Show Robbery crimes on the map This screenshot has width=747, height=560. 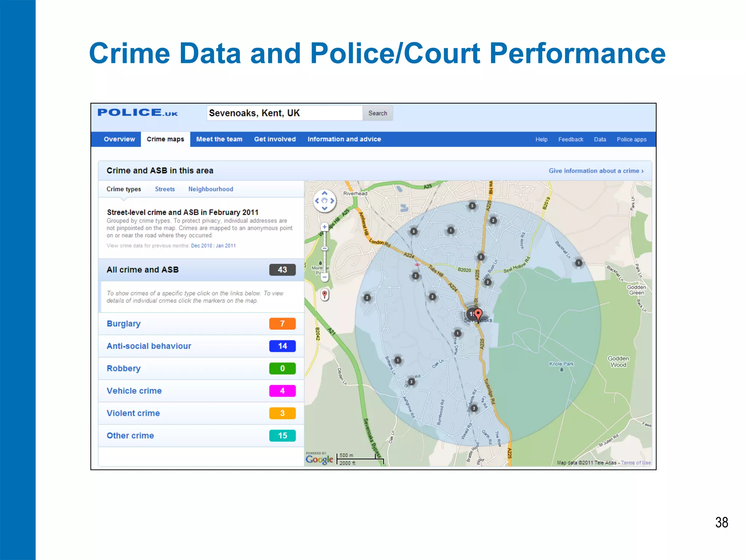[x=123, y=369]
